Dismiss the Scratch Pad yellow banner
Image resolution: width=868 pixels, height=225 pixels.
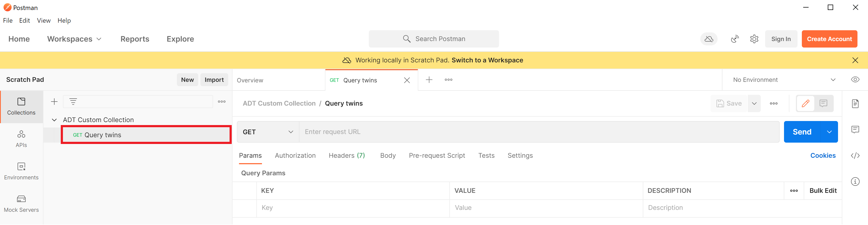click(x=855, y=60)
